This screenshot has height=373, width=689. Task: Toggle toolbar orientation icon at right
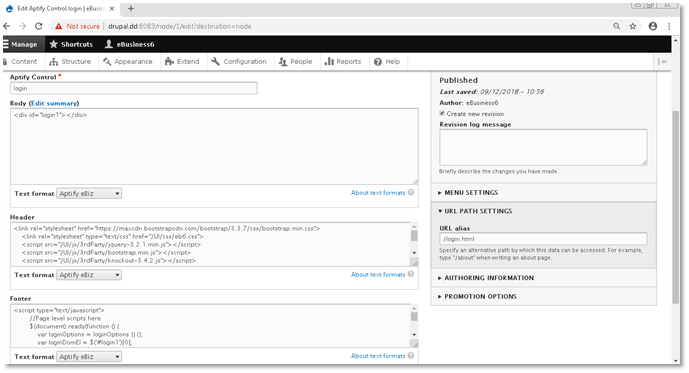(662, 62)
